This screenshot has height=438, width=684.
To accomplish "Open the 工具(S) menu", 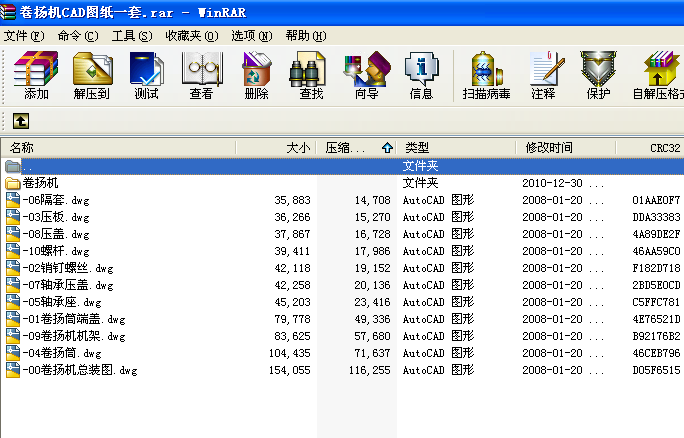I will pos(132,36).
